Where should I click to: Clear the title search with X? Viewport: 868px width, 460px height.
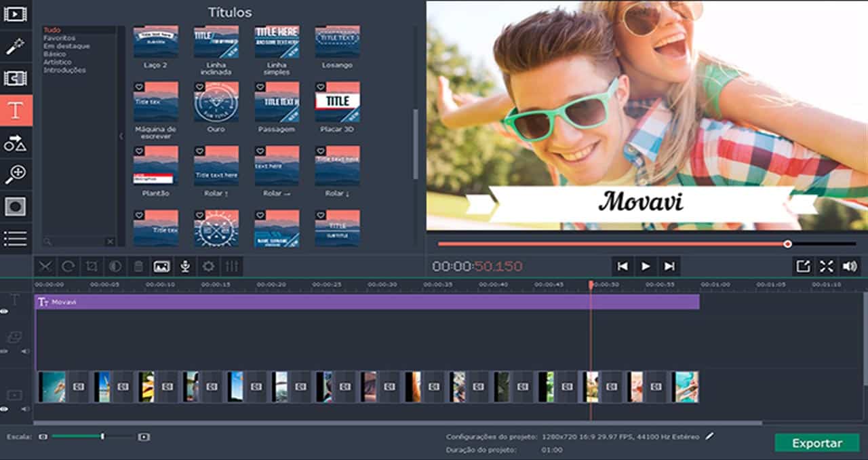tap(110, 242)
